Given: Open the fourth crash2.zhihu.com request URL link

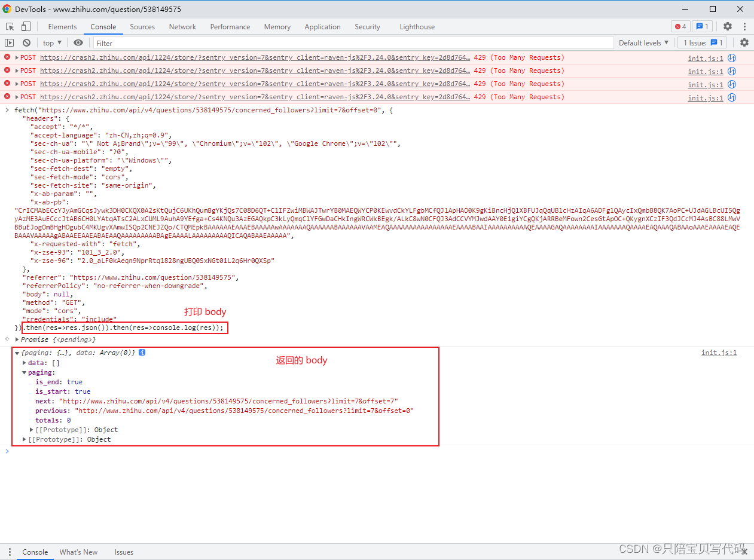Looking at the screenshot, I should [255, 97].
